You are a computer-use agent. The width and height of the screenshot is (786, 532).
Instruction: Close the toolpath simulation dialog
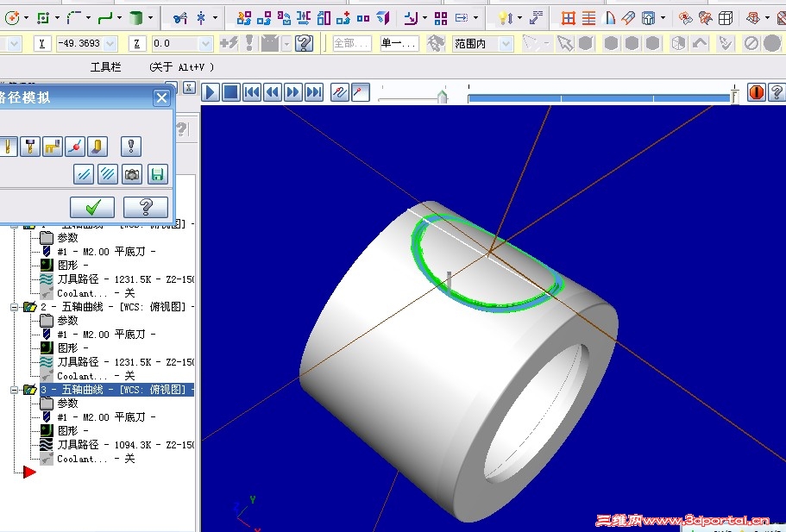point(161,97)
